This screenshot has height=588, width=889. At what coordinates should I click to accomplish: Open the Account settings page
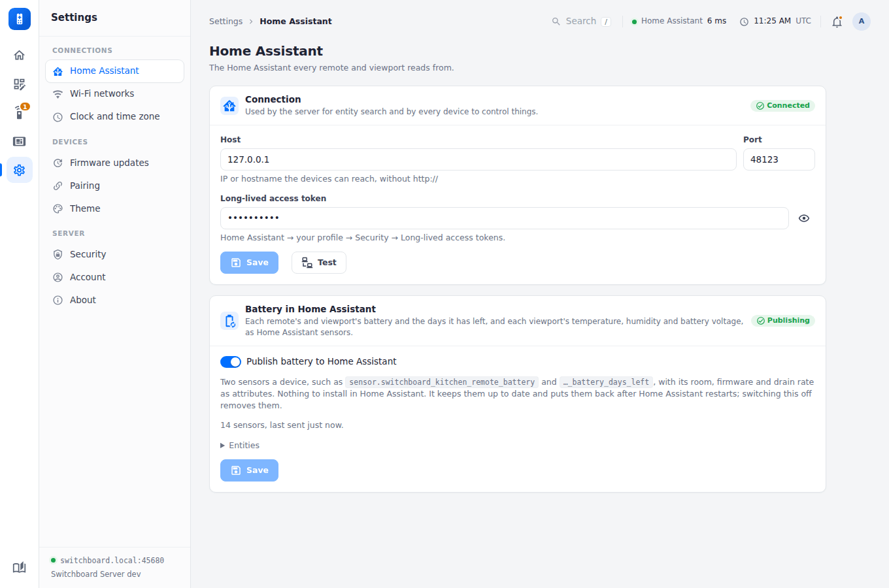pos(114,278)
